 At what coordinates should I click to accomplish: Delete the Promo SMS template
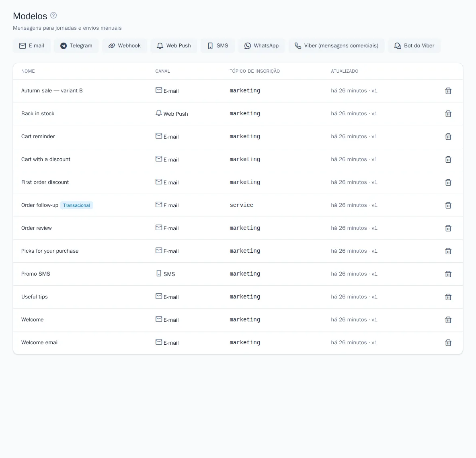click(x=448, y=274)
